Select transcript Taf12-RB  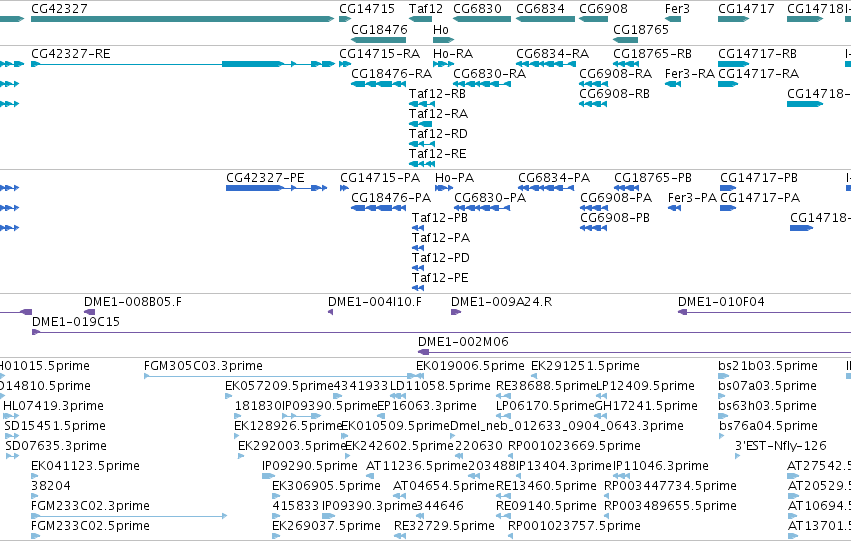tap(437, 94)
